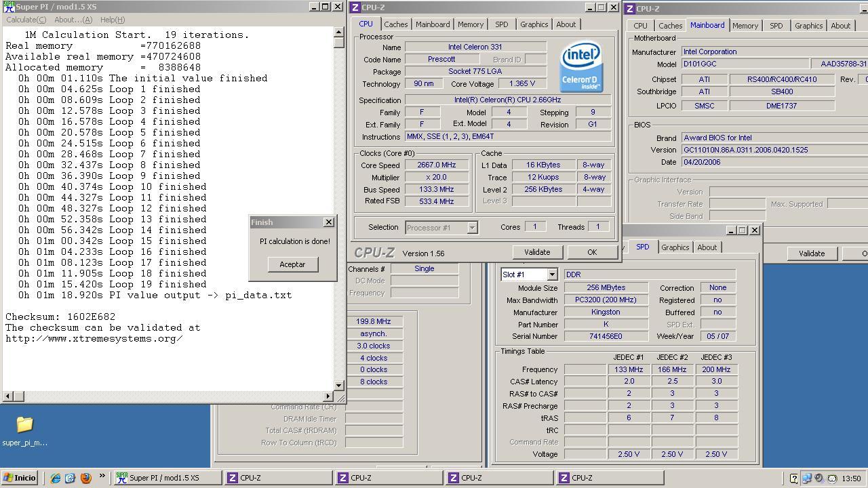The height and width of the screenshot is (488, 868).
Task: Select CPU tab in the Mainboard CPU-Z window
Action: click(x=640, y=26)
